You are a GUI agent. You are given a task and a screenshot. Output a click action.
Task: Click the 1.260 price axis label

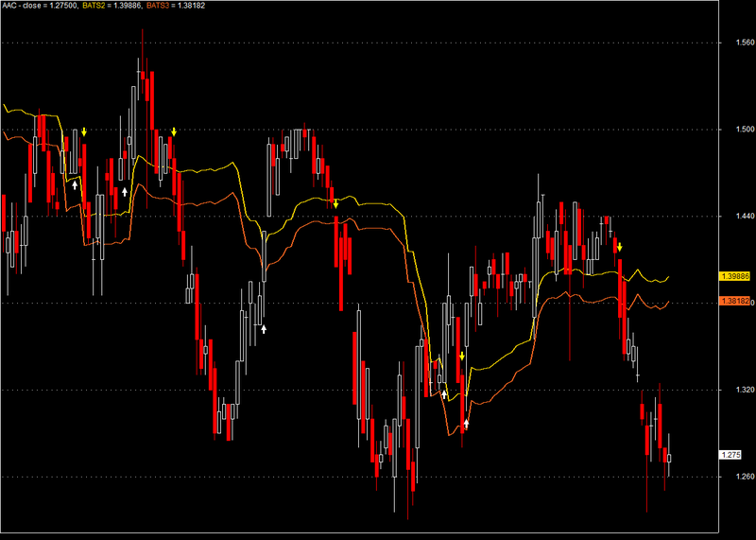(x=745, y=477)
